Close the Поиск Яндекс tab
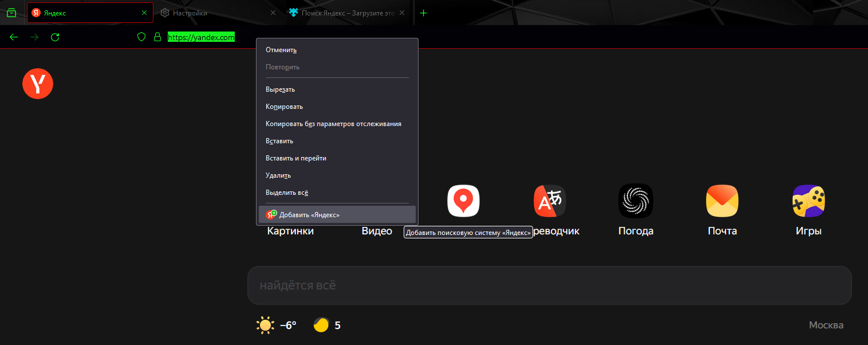This screenshot has height=345, width=868. pos(402,13)
